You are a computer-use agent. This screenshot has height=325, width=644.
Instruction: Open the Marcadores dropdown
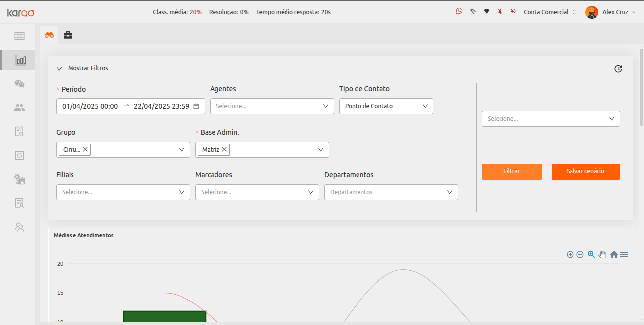click(257, 192)
